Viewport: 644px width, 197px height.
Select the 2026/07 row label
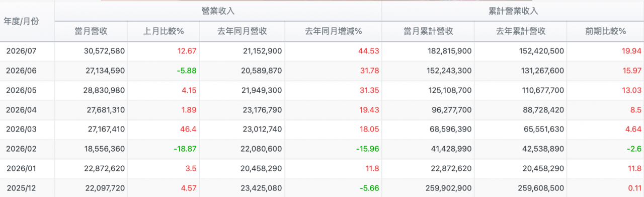coord(21,51)
